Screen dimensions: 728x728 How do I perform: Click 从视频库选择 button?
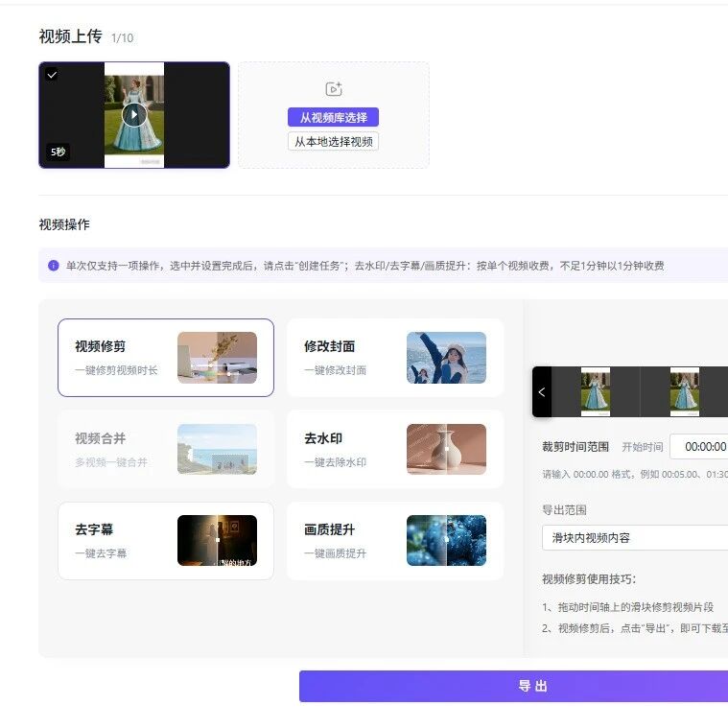point(334,117)
